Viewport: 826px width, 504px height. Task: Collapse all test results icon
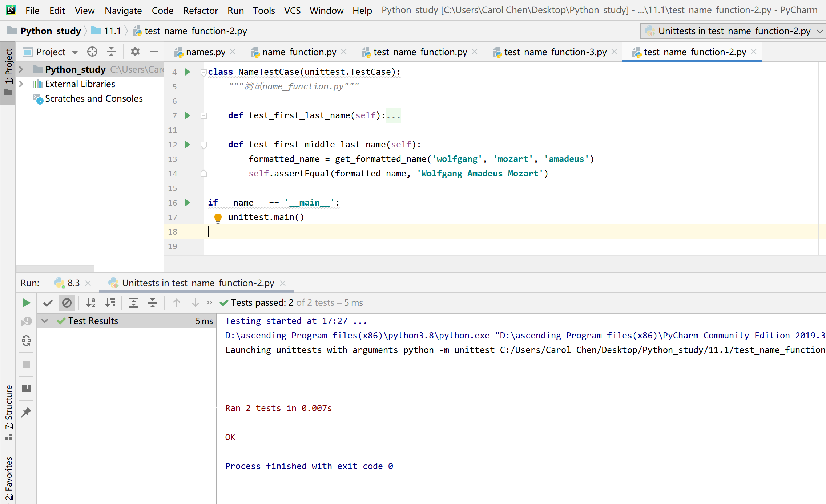coord(153,303)
